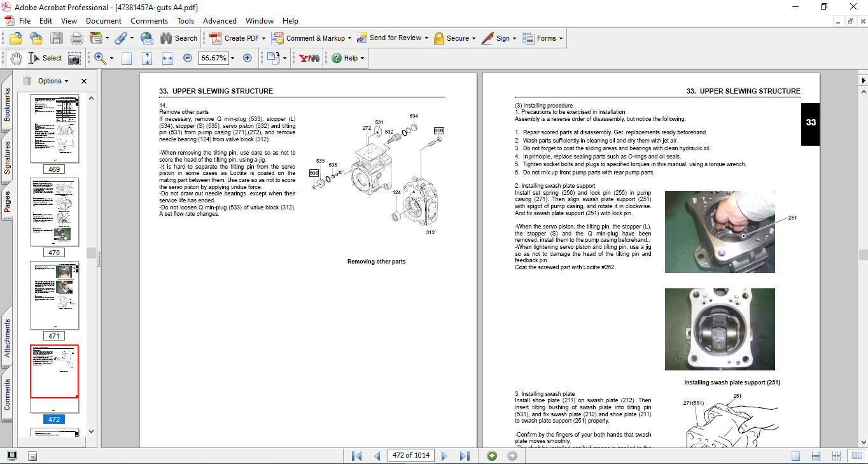Image resolution: width=868 pixels, height=464 pixels.
Task: Switch to Single Page layout
Action: [x=795, y=456]
